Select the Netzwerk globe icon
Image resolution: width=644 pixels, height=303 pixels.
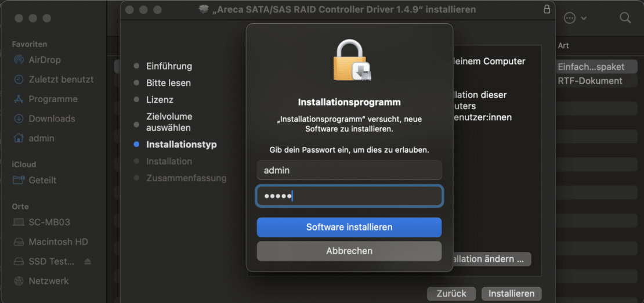[19, 281]
